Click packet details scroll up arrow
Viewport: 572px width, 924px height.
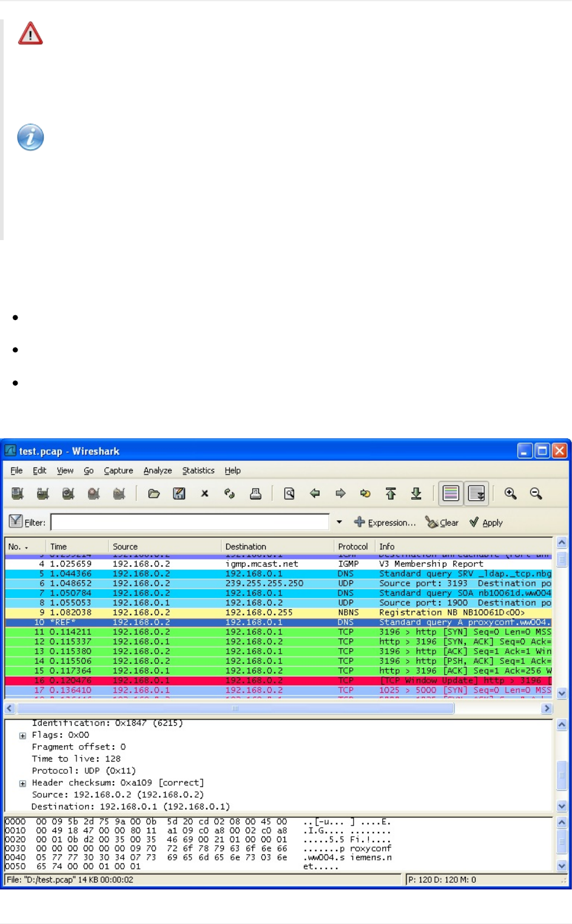pos(562,725)
